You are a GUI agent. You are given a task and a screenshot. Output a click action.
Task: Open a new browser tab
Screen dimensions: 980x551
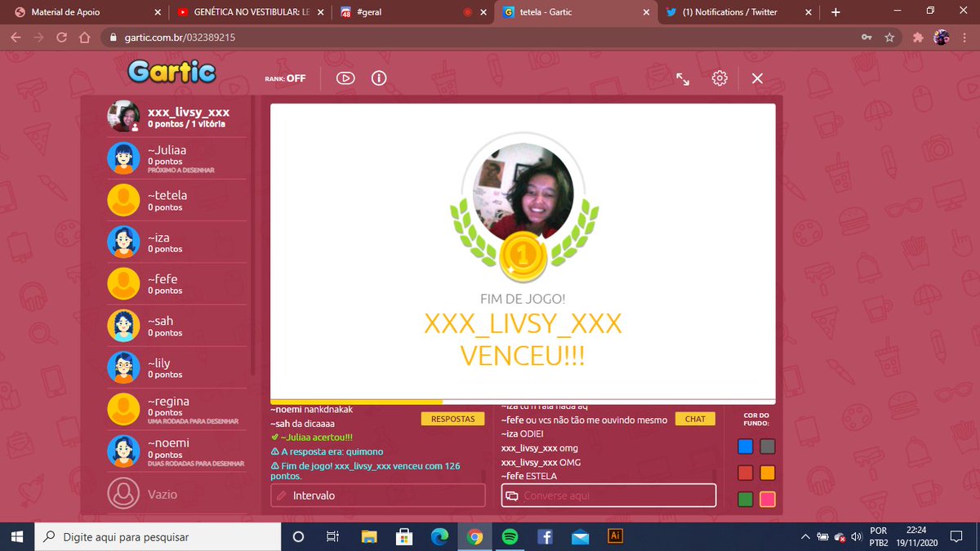pyautogui.click(x=835, y=12)
